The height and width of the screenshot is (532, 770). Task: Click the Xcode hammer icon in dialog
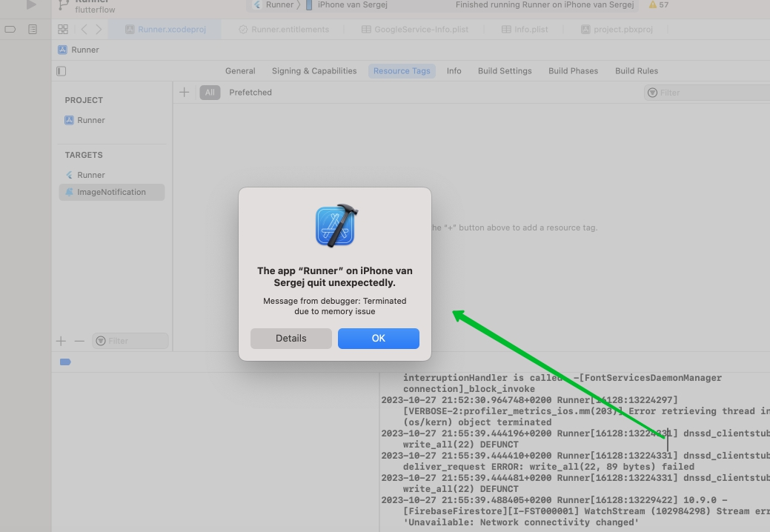(336, 226)
